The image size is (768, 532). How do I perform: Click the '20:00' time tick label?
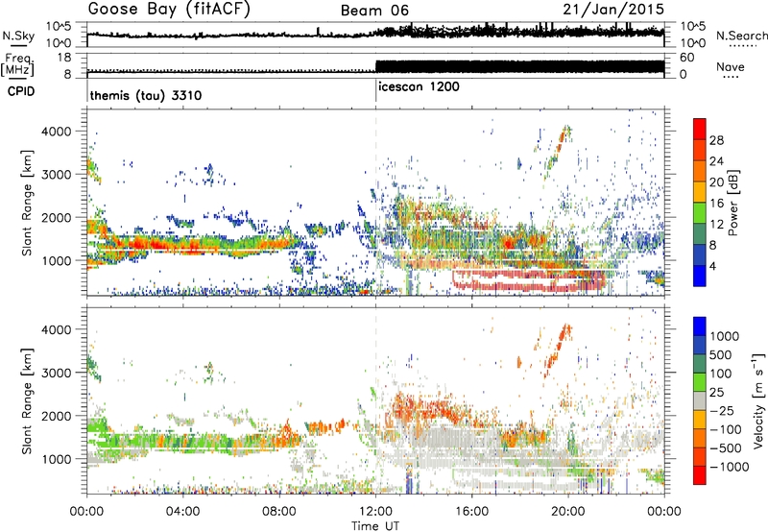click(567, 512)
